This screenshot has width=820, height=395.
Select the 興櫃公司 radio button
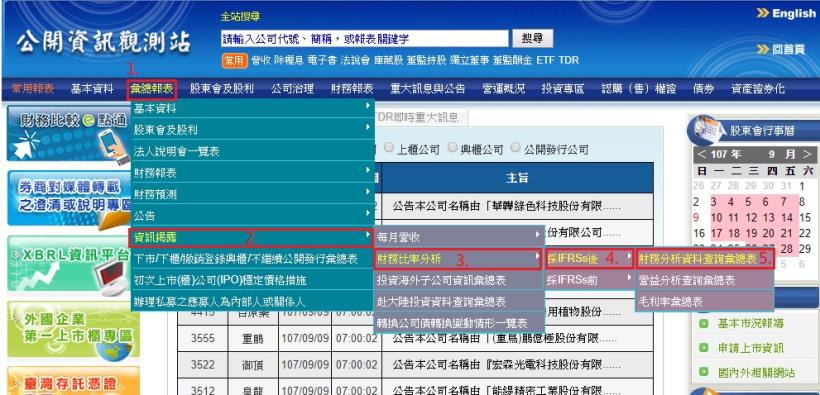[452, 148]
